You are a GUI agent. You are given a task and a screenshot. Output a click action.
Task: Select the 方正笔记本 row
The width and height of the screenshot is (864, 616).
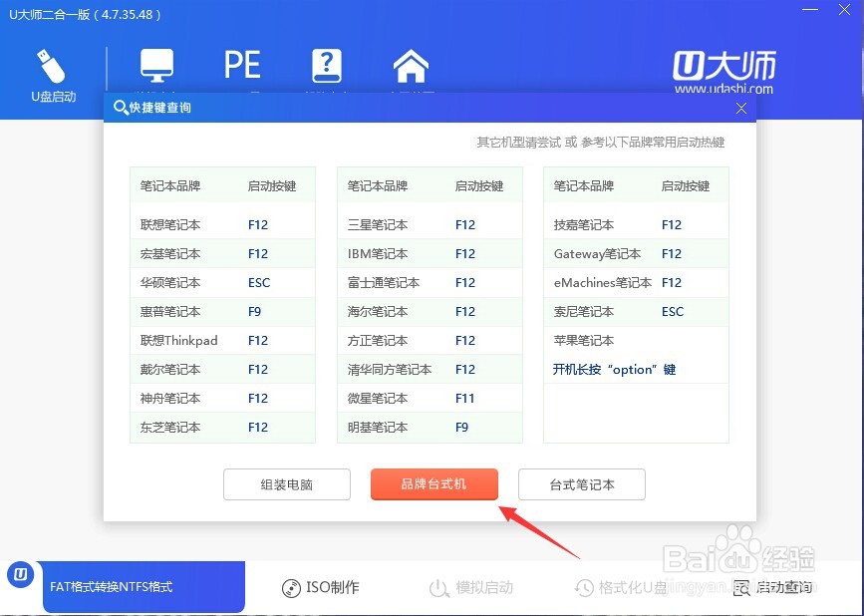[430, 341]
